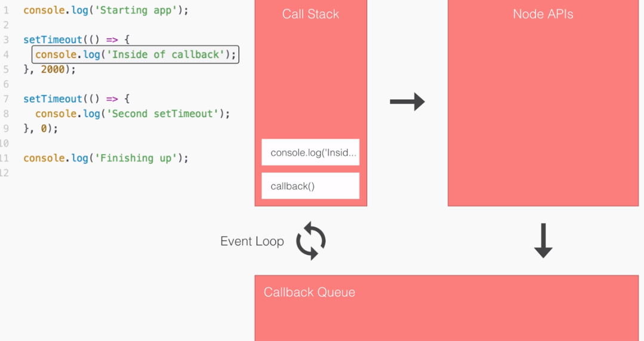Select the callback() frame in Call Stack
Image resolution: width=644 pixels, height=341 pixels.
click(x=310, y=186)
